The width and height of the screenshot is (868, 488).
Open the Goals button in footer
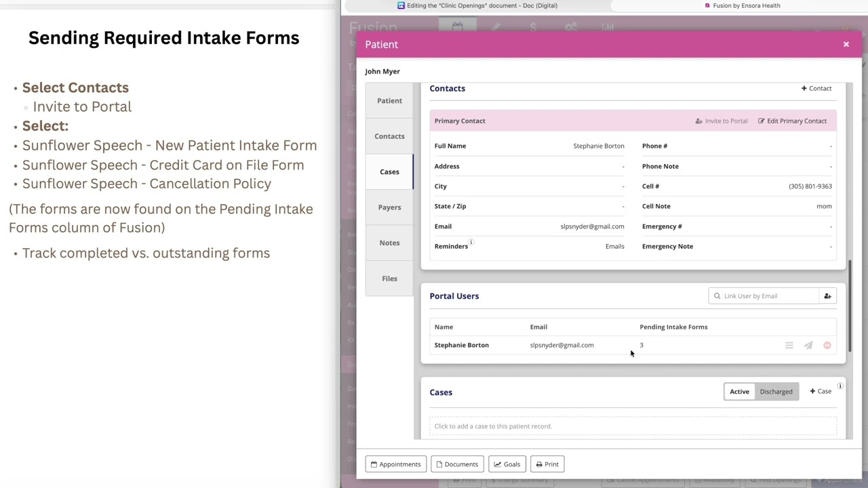[507, 464]
